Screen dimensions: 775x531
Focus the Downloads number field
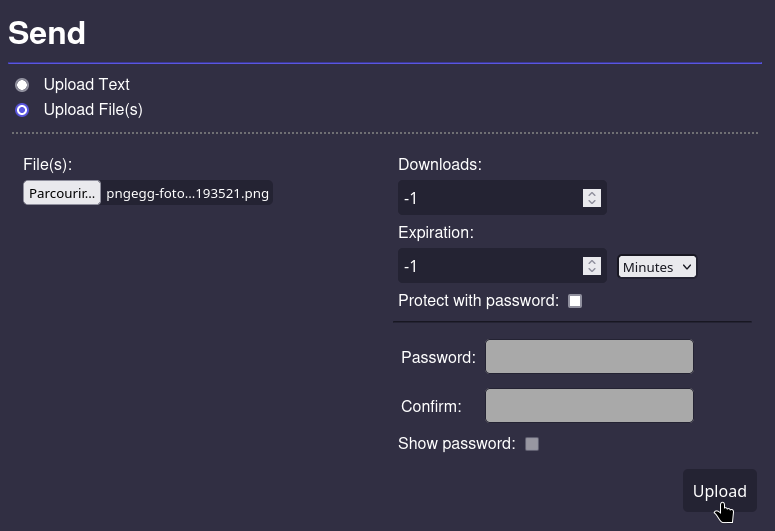point(502,198)
